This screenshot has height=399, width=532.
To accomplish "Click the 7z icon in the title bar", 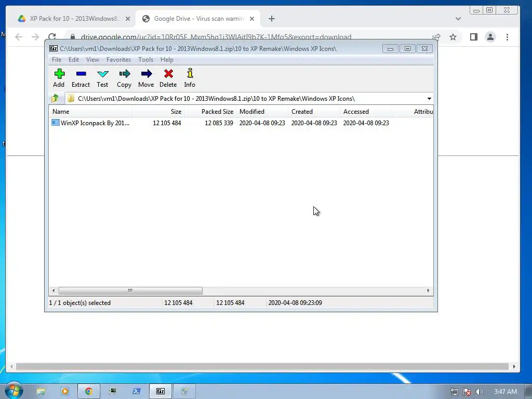I will (54, 48).
